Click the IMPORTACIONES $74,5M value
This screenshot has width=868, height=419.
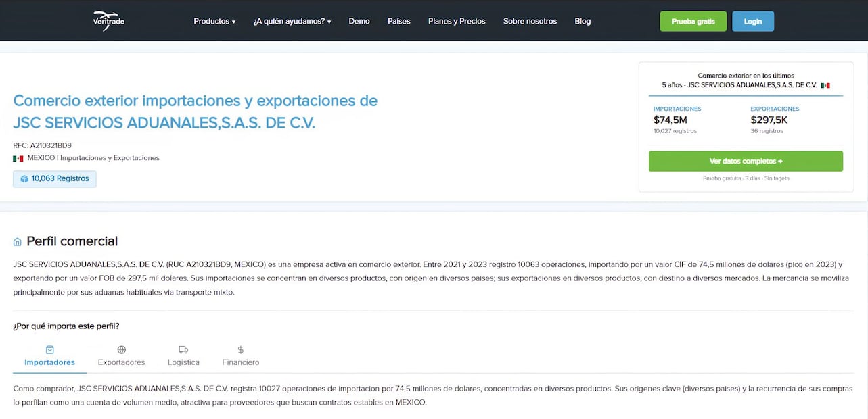670,120
